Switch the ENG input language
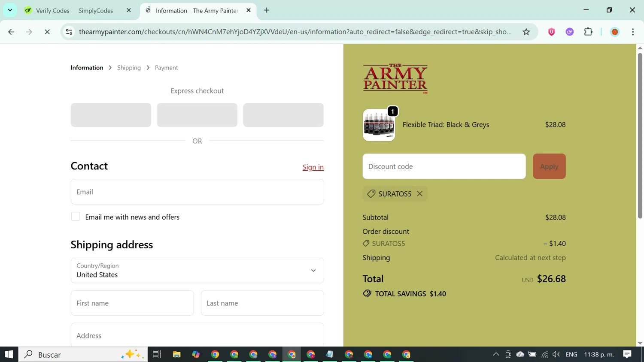 pos(571,354)
